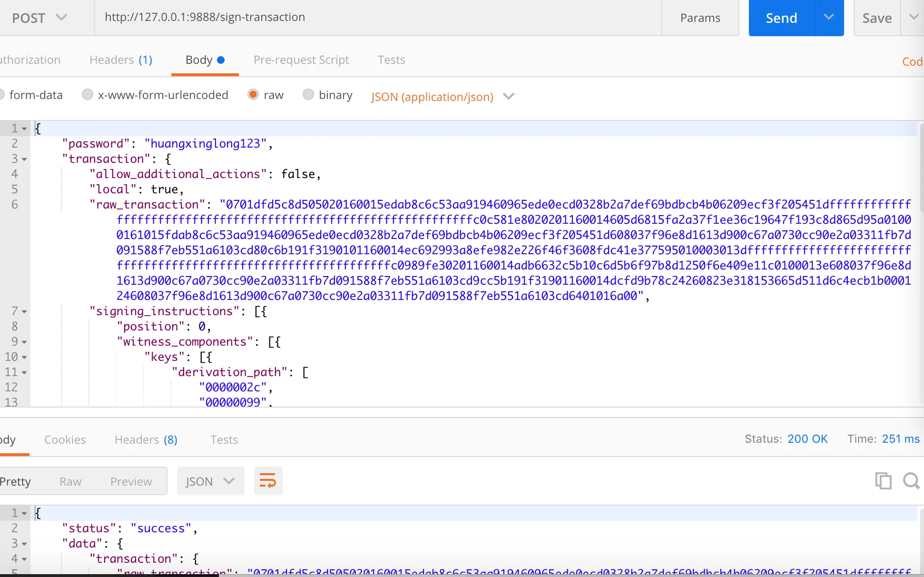Screen dimensions: 924x577
Task: Expand the Send button dropdown arrow
Action: click(829, 18)
